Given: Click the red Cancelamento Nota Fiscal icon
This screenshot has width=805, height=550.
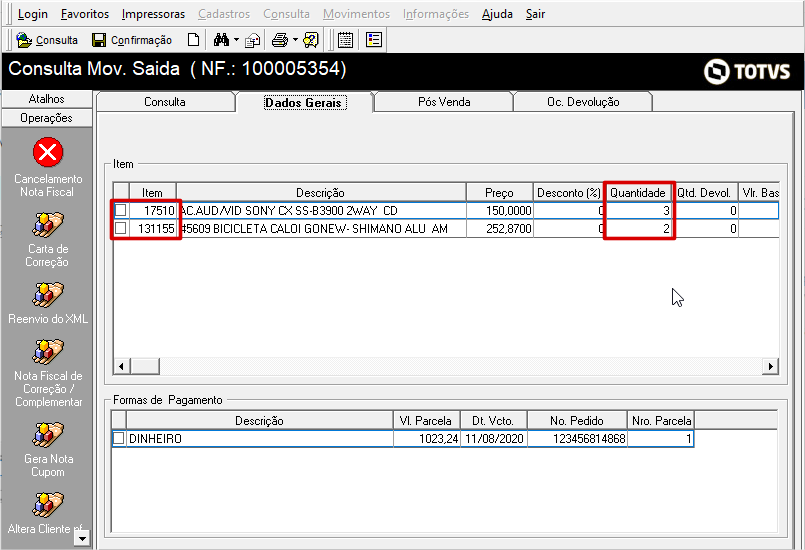Looking at the screenshot, I should (x=48, y=153).
